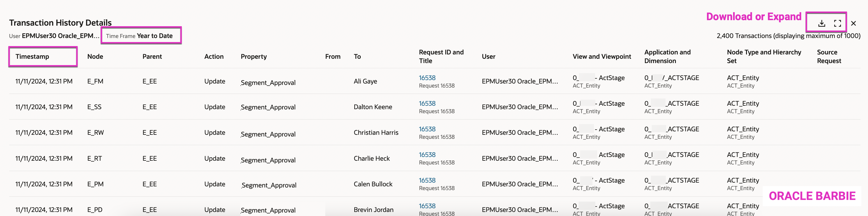
Task: Open request 16538 link in E_PM row
Action: [x=427, y=180]
